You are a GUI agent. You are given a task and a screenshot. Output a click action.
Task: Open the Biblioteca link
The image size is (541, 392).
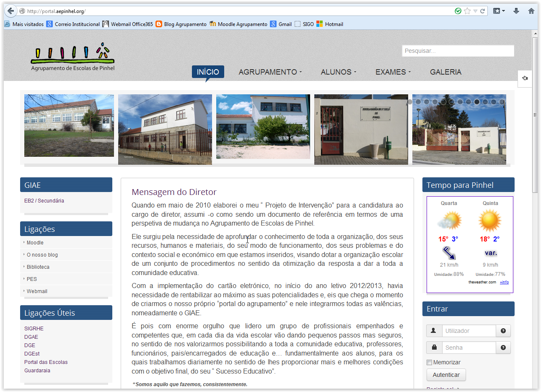point(38,267)
